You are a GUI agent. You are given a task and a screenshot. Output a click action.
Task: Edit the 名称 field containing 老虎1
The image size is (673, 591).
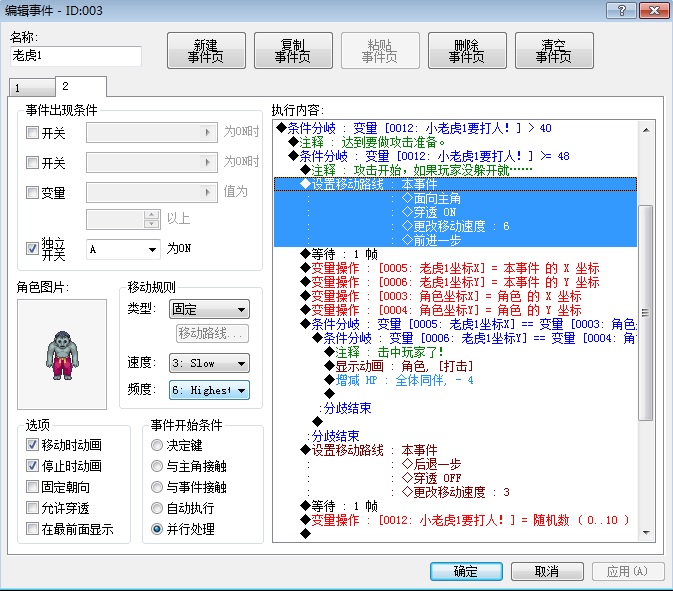point(76,56)
